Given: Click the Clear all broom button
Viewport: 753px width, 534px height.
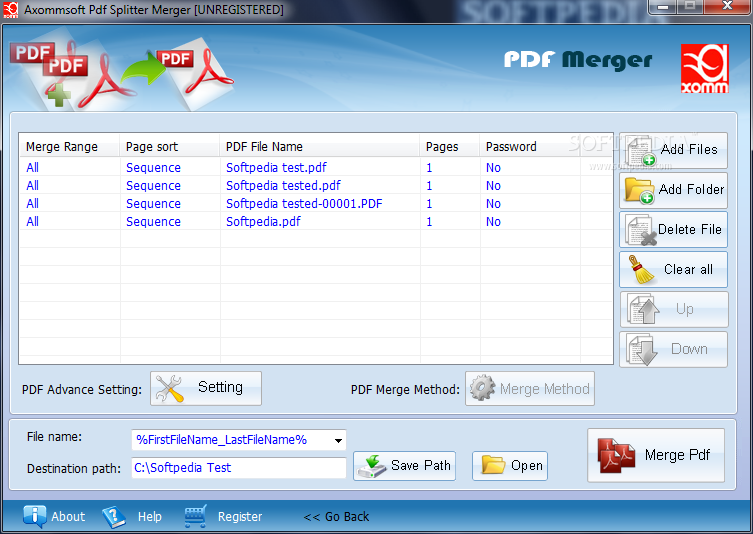Looking at the screenshot, I should pyautogui.click(x=673, y=270).
